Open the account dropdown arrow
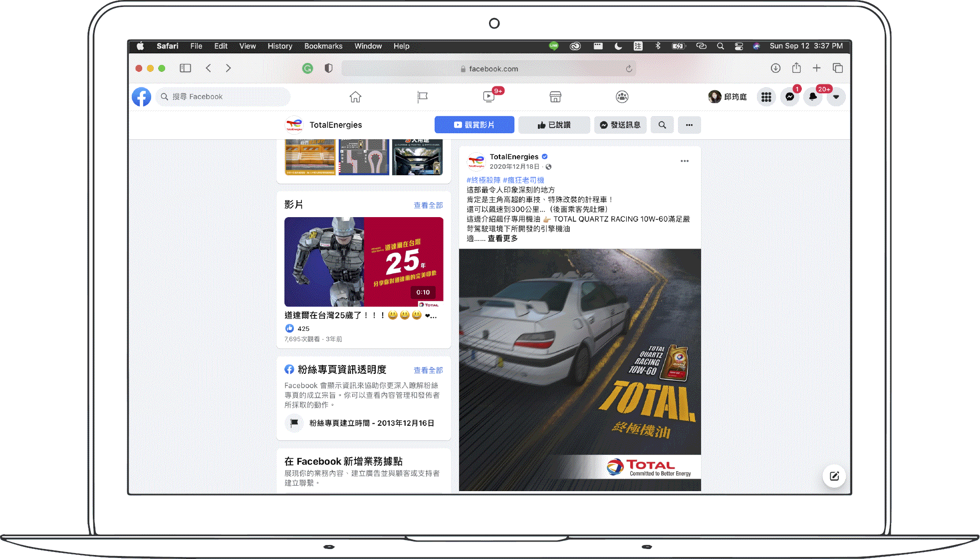Image resolution: width=980 pixels, height=559 pixels. 836,96
